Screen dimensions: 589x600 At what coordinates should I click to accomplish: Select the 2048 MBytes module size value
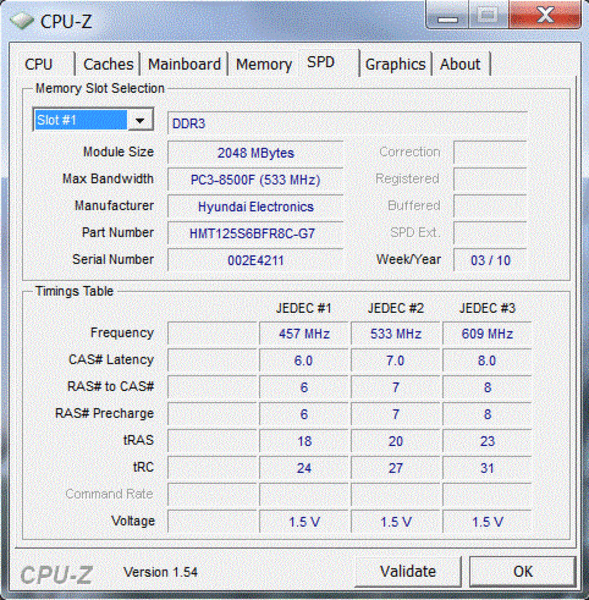(255, 153)
